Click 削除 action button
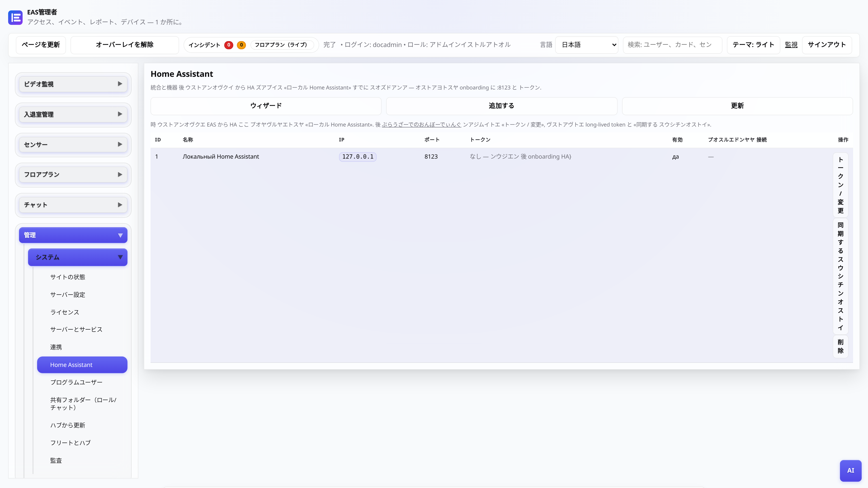The height and width of the screenshot is (488, 868). [x=840, y=346]
